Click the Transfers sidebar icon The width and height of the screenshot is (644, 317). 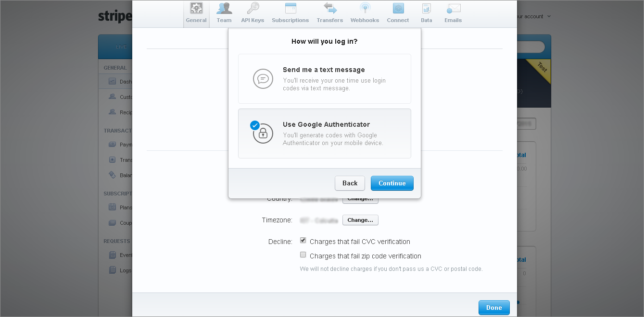pos(112,159)
